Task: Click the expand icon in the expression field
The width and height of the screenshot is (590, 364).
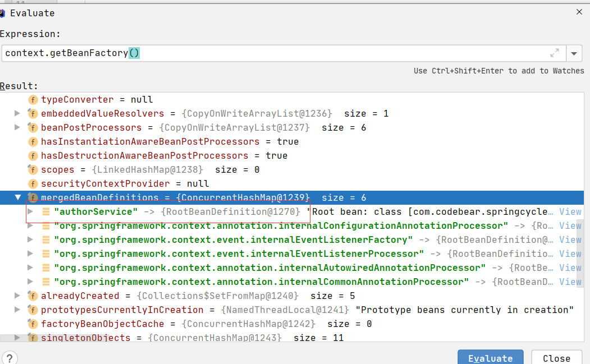Action: pos(555,53)
